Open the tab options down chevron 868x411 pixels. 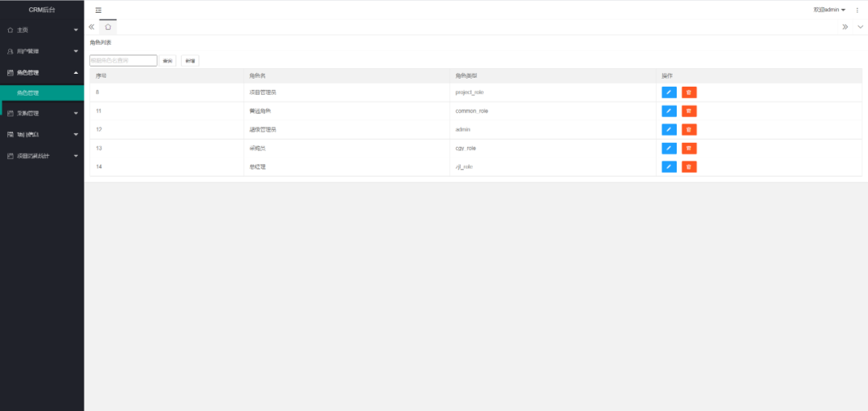[860, 26]
